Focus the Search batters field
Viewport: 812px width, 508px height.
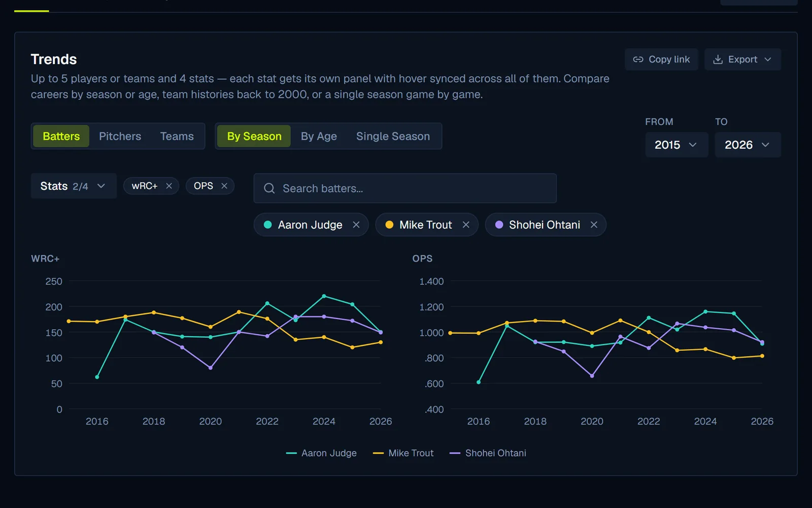405,188
